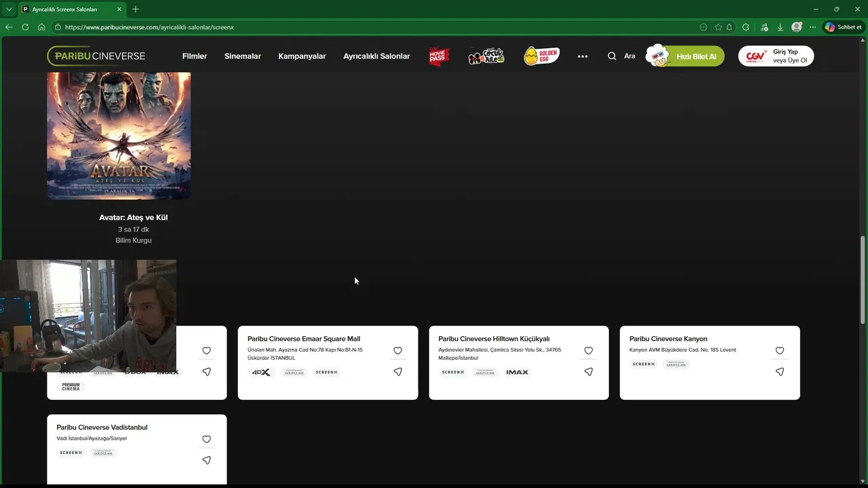
Task: Open the browser extensions puzzle icon
Action: (x=746, y=27)
